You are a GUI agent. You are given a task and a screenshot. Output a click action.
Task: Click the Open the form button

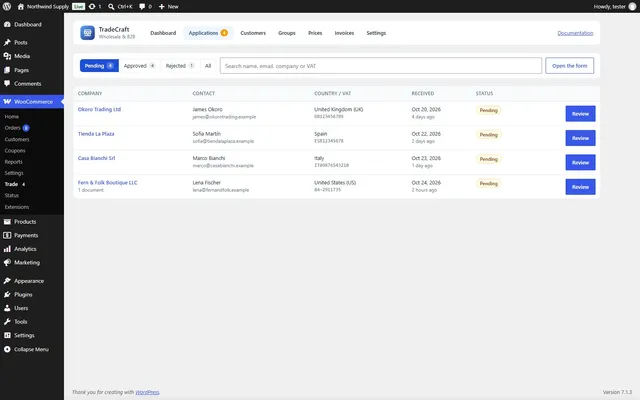click(569, 66)
